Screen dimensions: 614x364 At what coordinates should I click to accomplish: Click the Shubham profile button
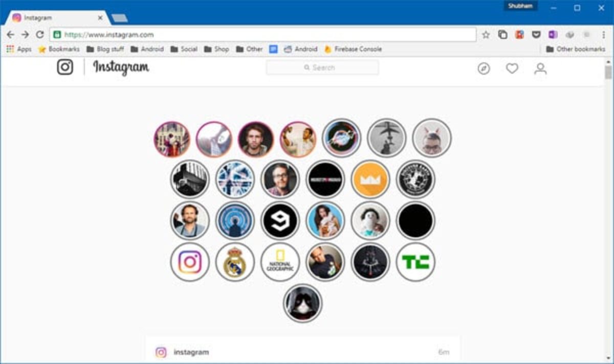(521, 6)
